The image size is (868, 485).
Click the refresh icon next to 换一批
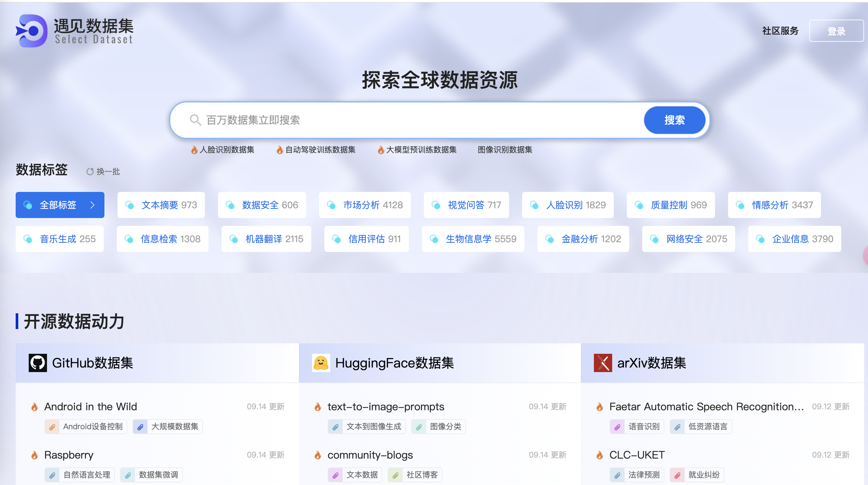click(x=90, y=172)
